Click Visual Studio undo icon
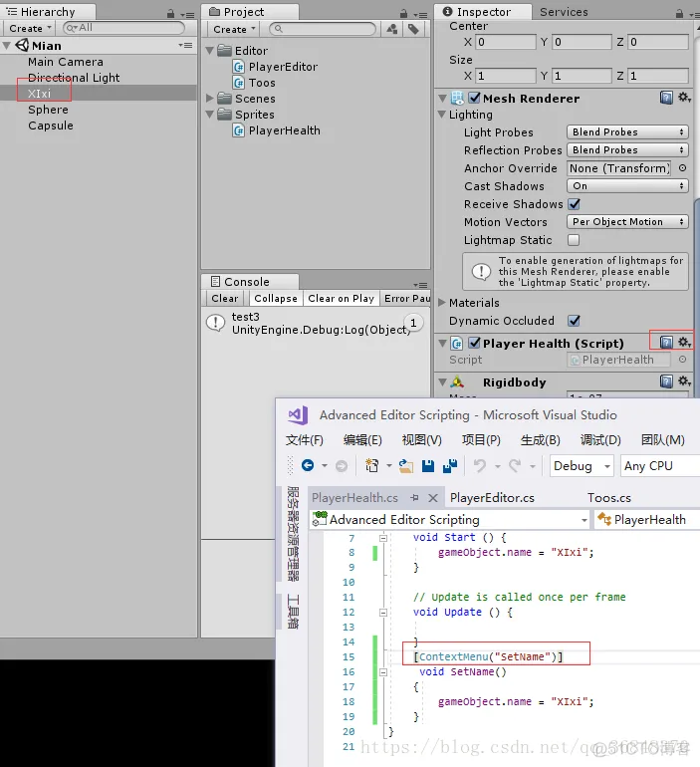This screenshot has height=767, width=700. [x=480, y=465]
